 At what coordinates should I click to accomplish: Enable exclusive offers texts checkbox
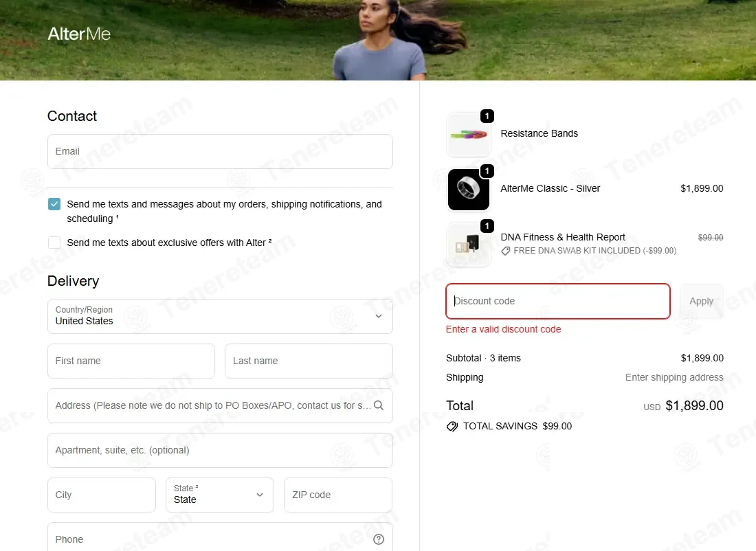point(54,243)
